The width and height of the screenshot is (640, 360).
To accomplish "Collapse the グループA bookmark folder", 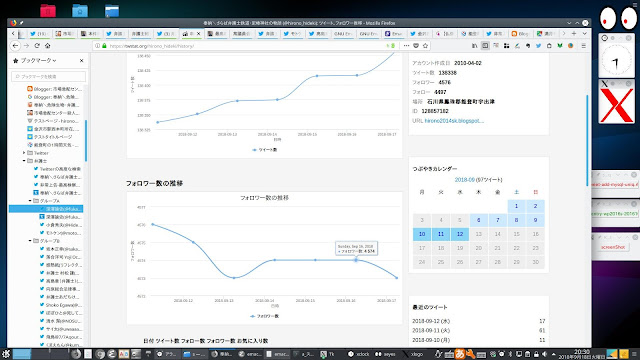I will click(x=30, y=201).
